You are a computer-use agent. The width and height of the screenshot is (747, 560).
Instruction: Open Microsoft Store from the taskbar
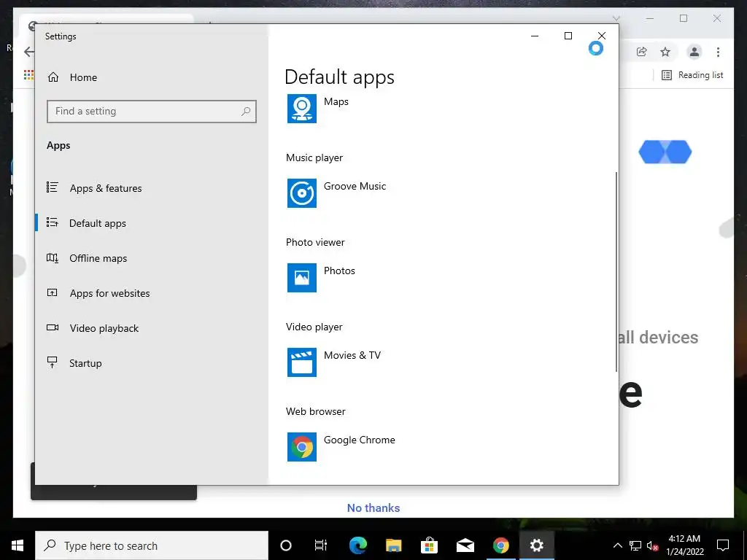(429, 545)
